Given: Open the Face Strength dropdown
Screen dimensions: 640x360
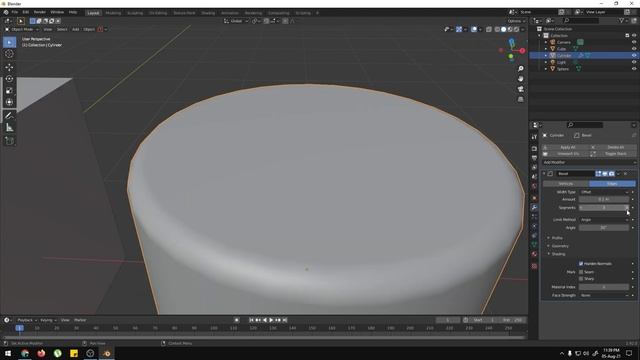Looking at the screenshot, I should (x=604, y=295).
